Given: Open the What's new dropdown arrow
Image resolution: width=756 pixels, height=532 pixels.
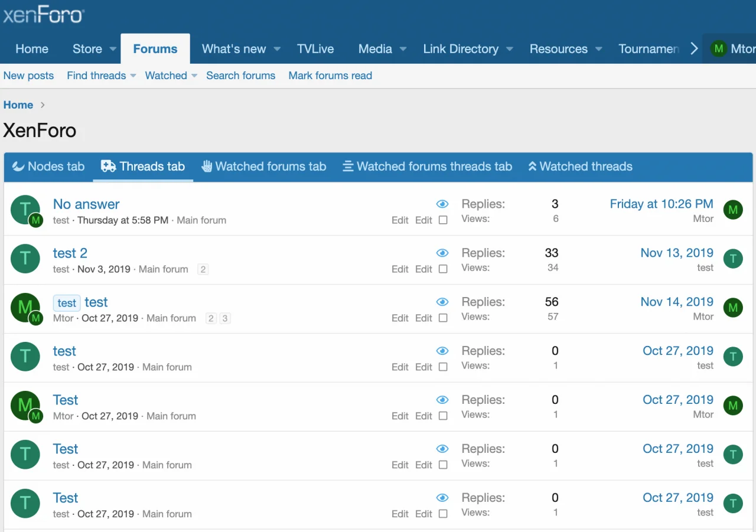Looking at the screenshot, I should [x=277, y=49].
